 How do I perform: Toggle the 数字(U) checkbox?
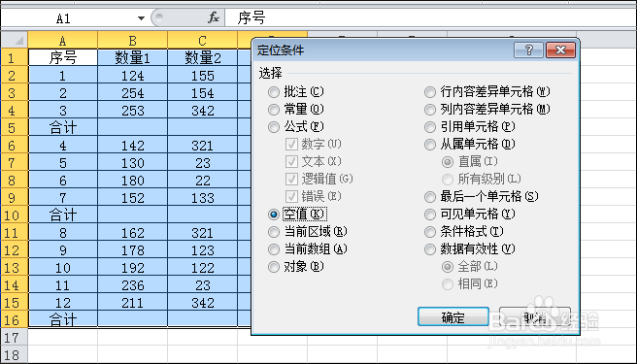[x=314, y=145]
